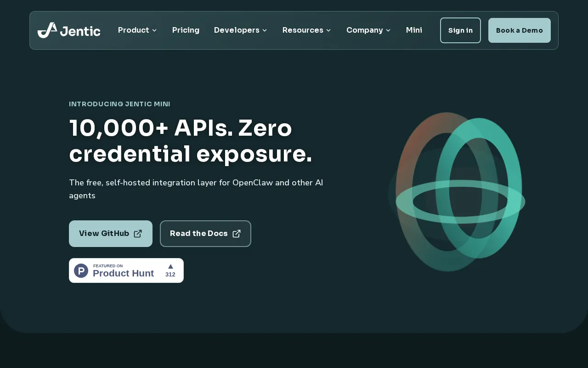Expand the Product menu chevron

154,30
